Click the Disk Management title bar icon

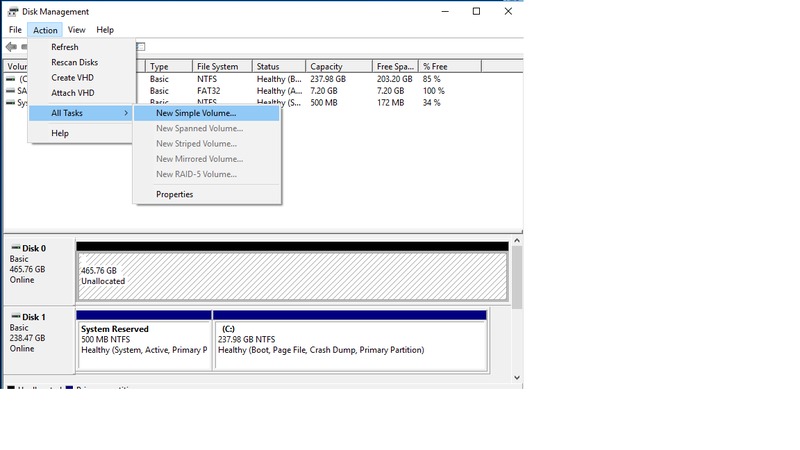(x=12, y=12)
